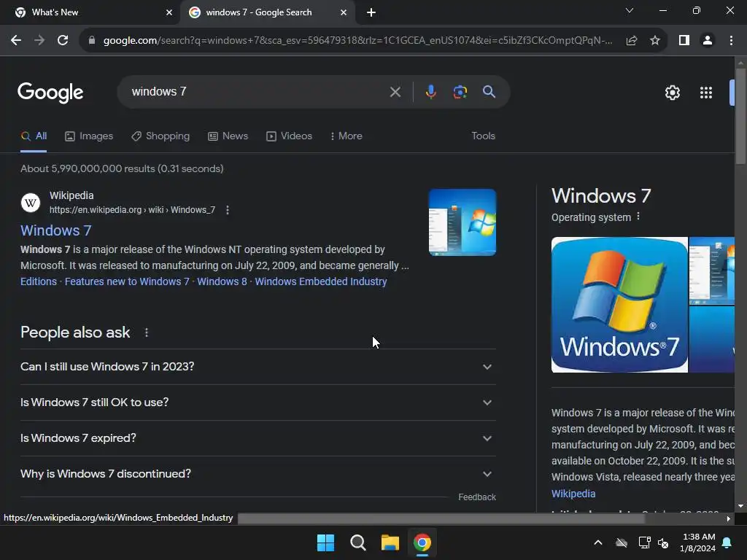This screenshot has height=560, width=747.
Task: Open the Editions sitelink
Action: click(x=39, y=281)
